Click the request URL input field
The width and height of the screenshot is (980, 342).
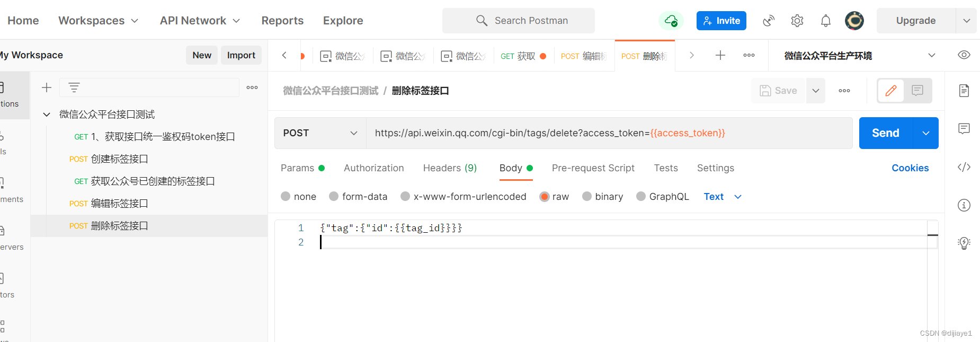tap(609, 133)
